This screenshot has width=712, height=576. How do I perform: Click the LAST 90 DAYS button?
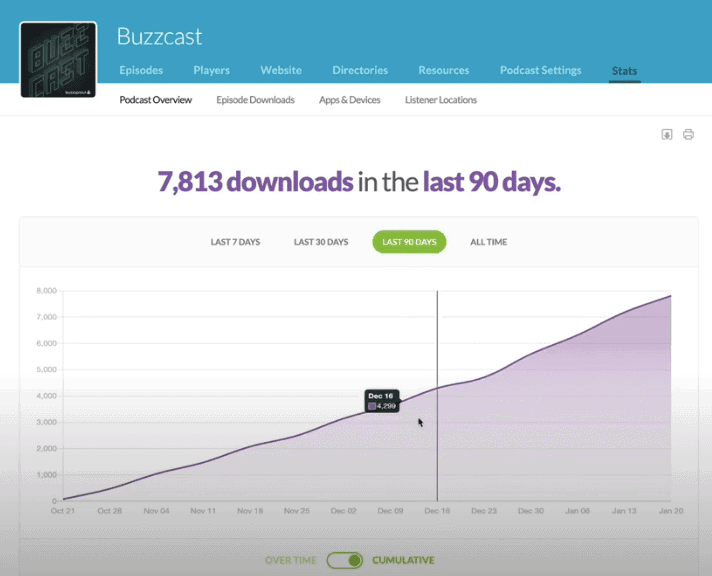click(x=409, y=242)
